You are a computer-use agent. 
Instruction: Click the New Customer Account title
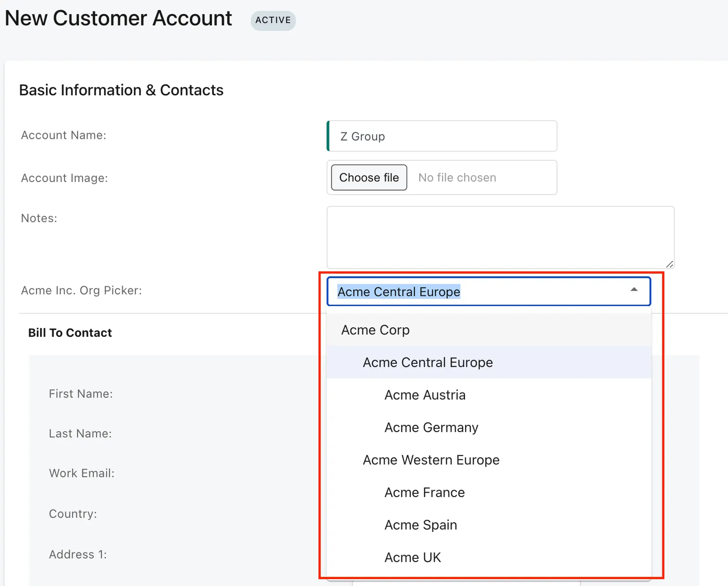(x=118, y=19)
